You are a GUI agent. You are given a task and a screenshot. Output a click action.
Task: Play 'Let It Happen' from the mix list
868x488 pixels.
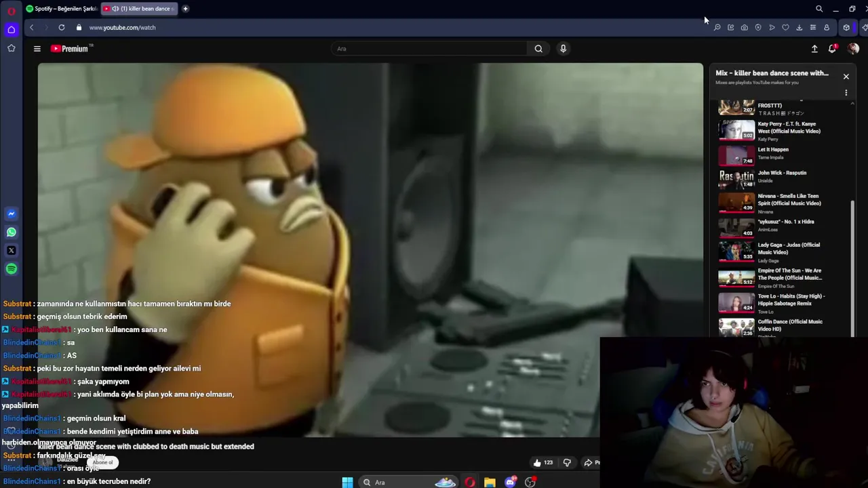(773, 150)
